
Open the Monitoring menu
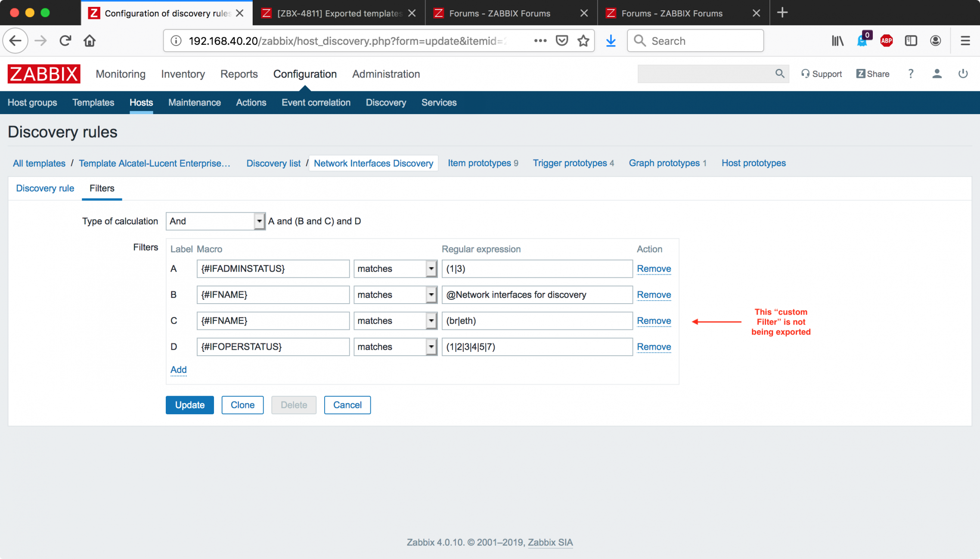[x=121, y=74]
